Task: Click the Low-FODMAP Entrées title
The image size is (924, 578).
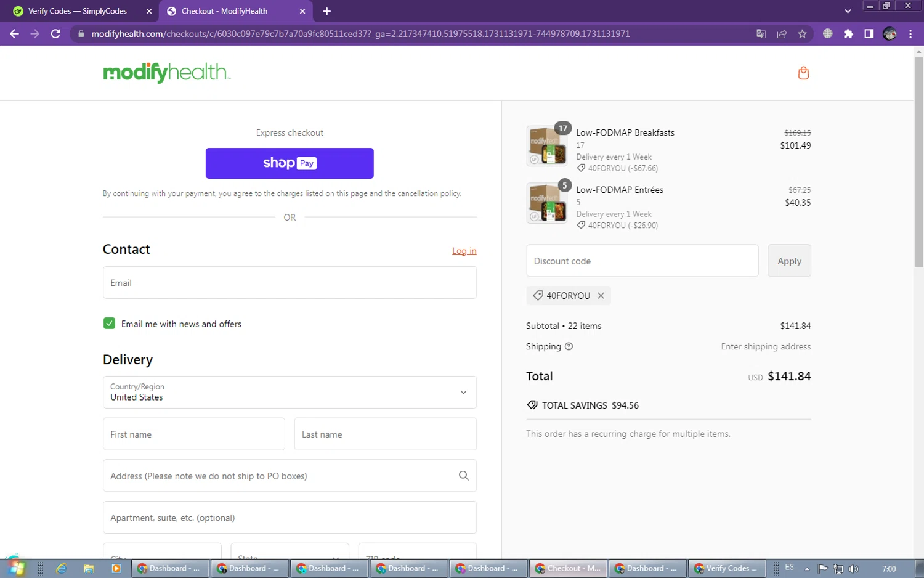Action: pyautogui.click(x=620, y=190)
